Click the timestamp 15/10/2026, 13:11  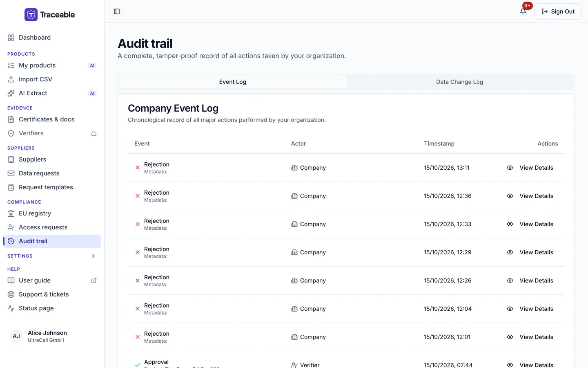tap(447, 168)
